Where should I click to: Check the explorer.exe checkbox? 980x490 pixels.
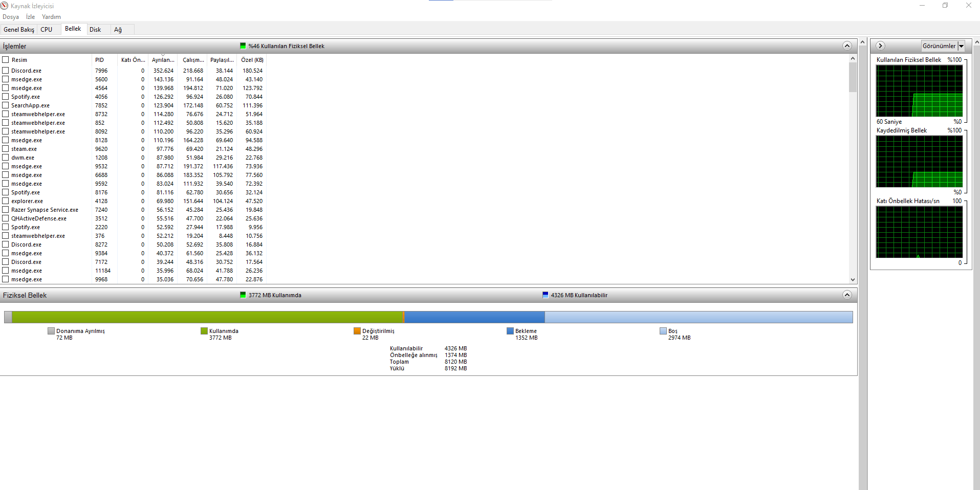click(6, 201)
